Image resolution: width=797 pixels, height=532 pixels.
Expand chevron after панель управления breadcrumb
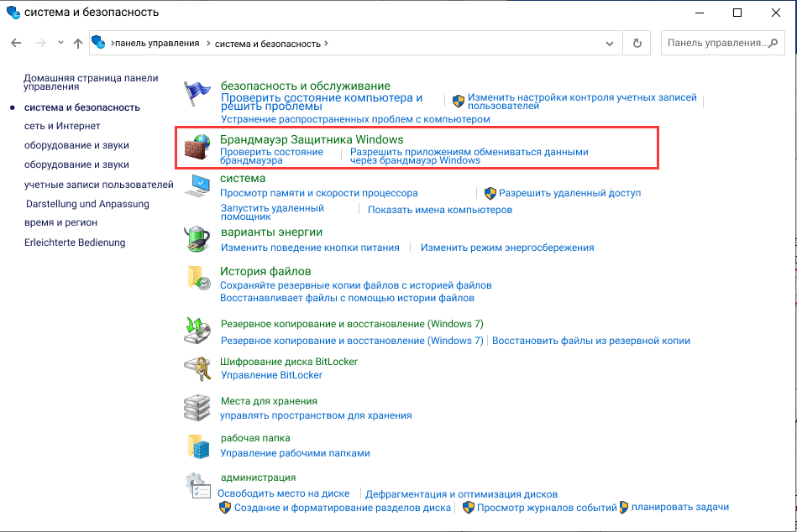click(208, 43)
